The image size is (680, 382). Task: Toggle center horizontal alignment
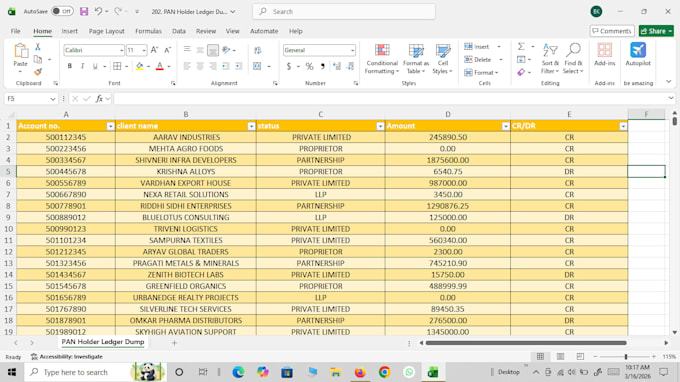pyautogui.click(x=200, y=66)
